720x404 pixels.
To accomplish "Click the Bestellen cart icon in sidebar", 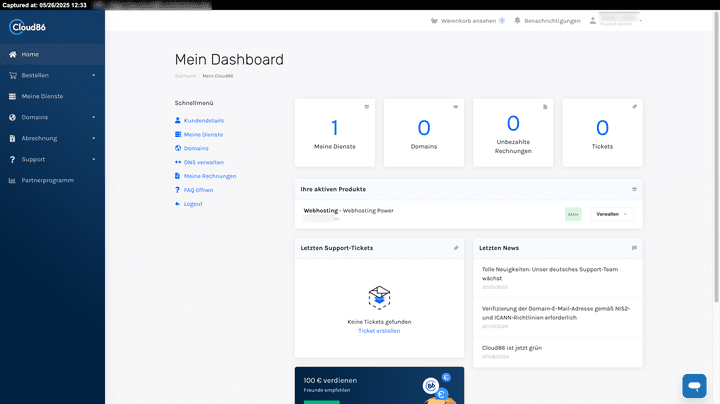I will 12,75.
